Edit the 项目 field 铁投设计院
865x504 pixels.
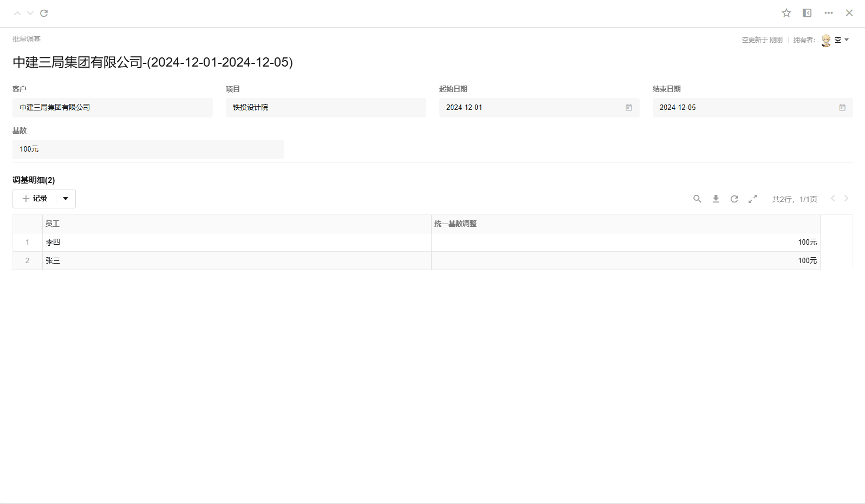[326, 108]
